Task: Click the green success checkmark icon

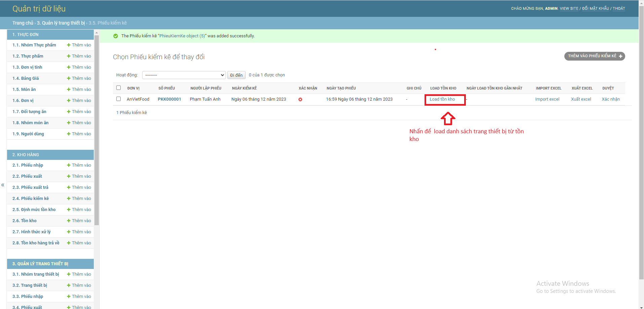Action: (116, 36)
